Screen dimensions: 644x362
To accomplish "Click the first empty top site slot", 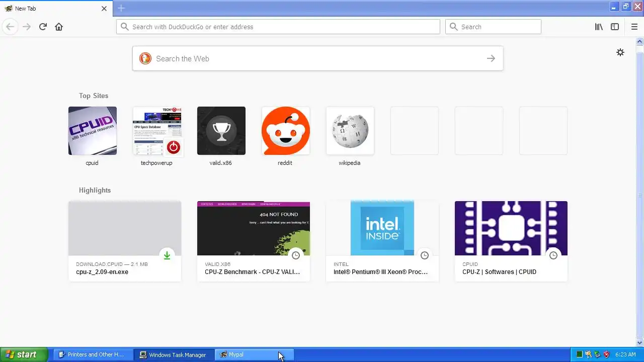I will pyautogui.click(x=415, y=131).
